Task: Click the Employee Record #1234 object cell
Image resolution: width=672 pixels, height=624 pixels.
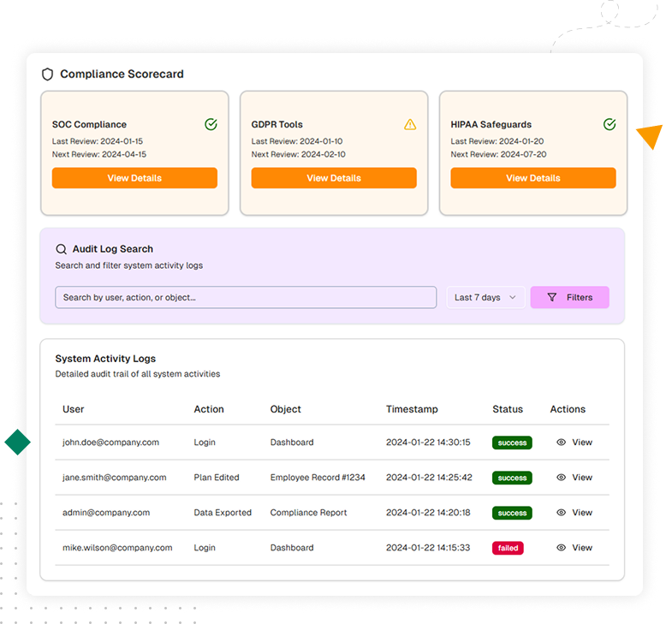Action: coord(318,478)
